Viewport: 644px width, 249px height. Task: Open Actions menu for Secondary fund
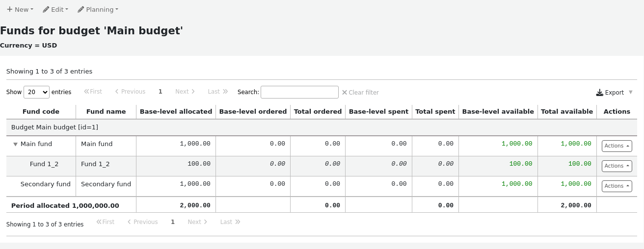pyautogui.click(x=617, y=186)
